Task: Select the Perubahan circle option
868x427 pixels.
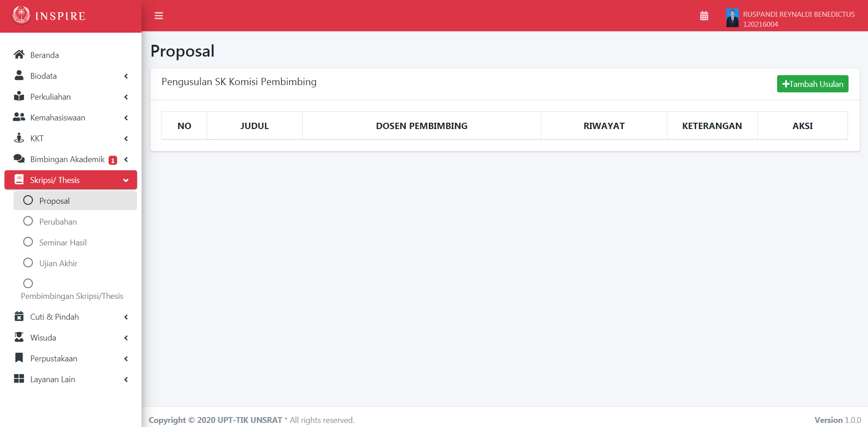Action: click(28, 221)
